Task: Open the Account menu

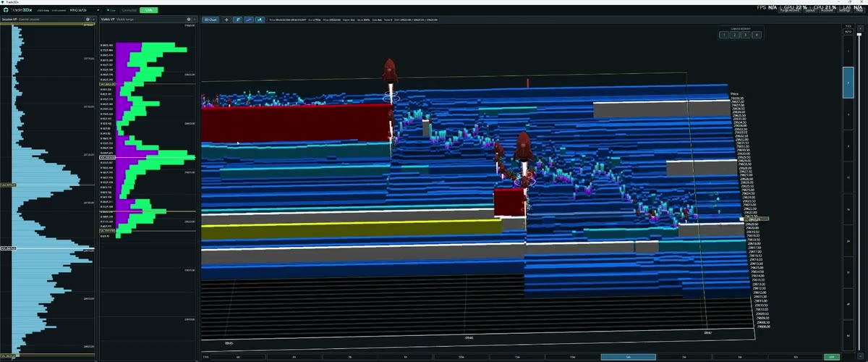Action: point(827,10)
